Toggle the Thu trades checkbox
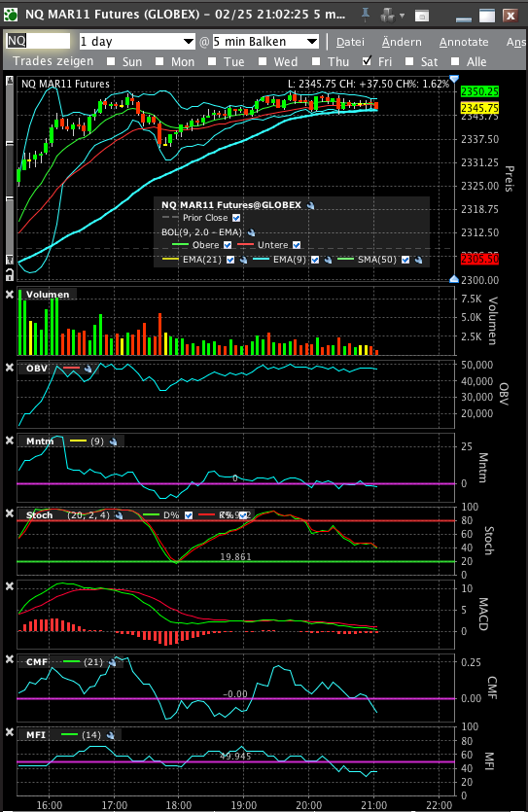528x812 pixels. coord(316,61)
